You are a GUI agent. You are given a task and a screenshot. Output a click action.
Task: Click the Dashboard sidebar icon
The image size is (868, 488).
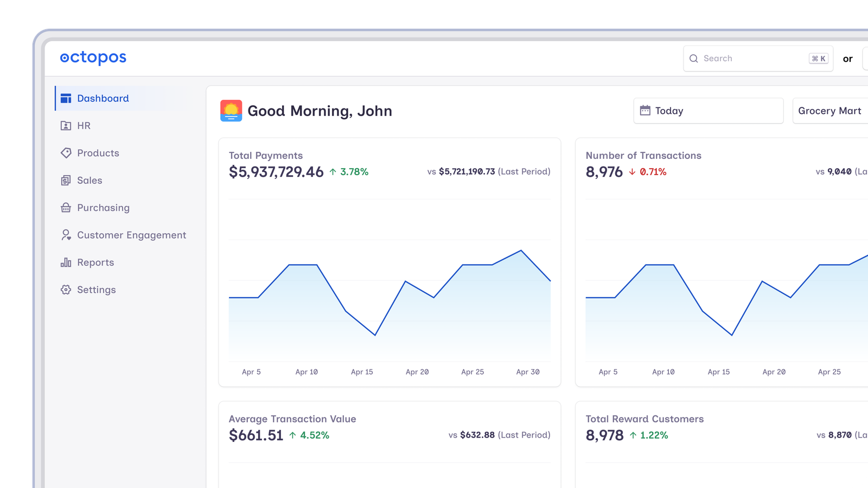[x=66, y=98]
